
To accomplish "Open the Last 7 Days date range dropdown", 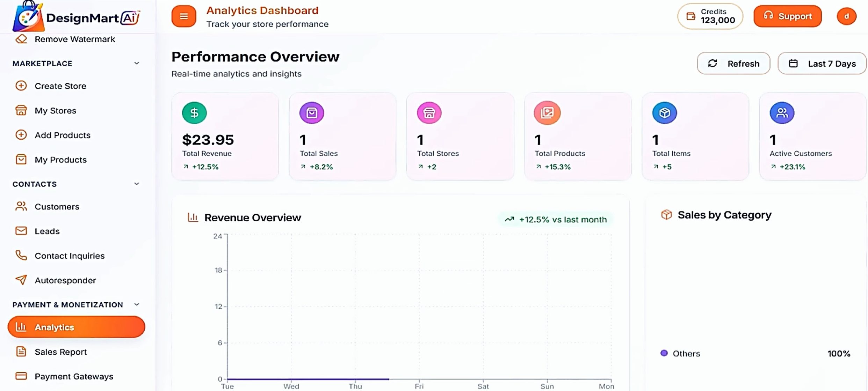I will pos(822,64).
